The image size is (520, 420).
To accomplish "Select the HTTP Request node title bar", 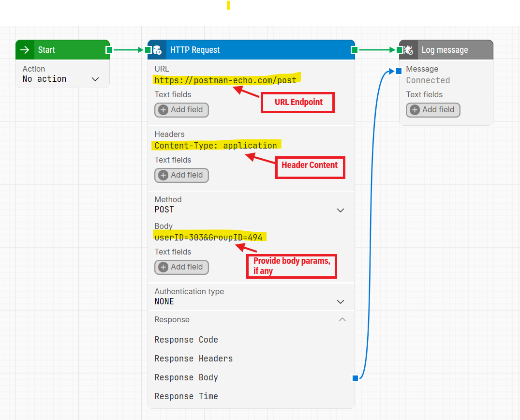I will coord(251,50).
